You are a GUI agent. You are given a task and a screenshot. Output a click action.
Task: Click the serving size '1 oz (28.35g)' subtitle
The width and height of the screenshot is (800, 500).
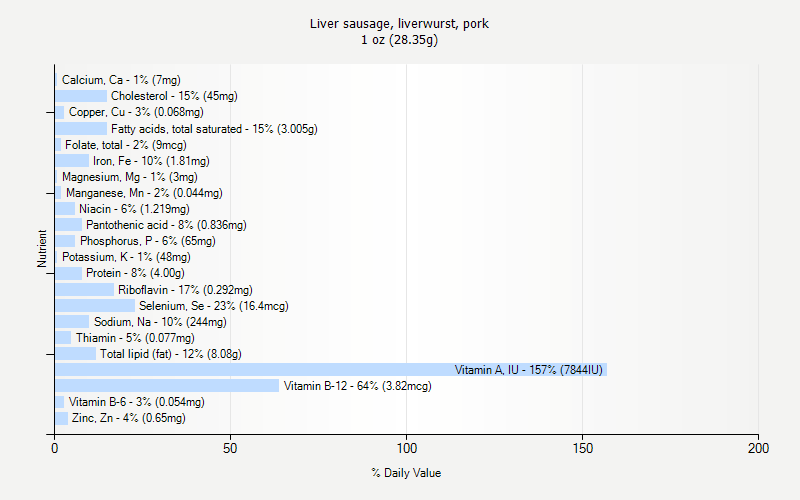pos(399,40)
